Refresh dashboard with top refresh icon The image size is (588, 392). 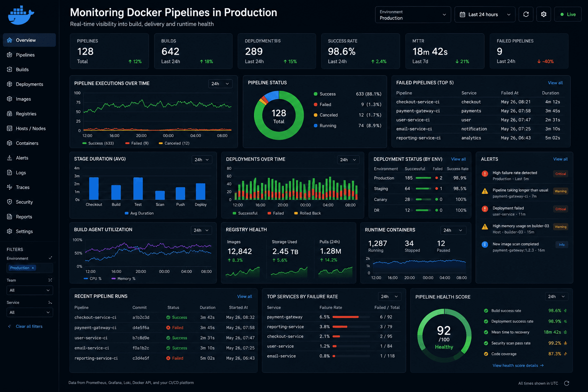(526, 15)
